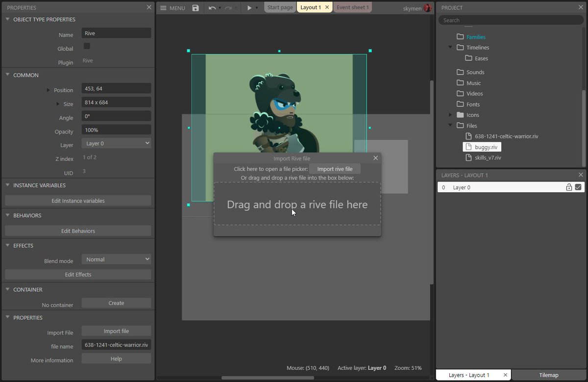Expand the Position property arrow
The width and height of the screenshot is (588, 382).
pyautogui.click(x=48, y=90)
